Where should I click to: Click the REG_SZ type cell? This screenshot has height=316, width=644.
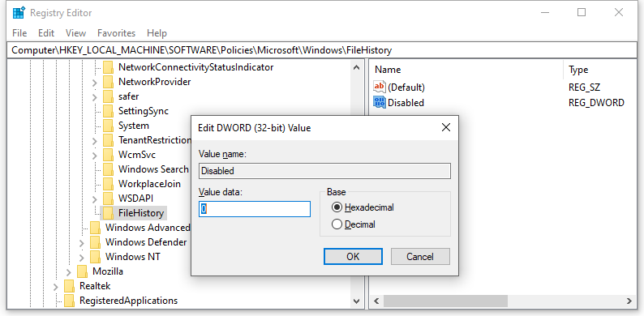pyautogui.click(x=585, y=88)
